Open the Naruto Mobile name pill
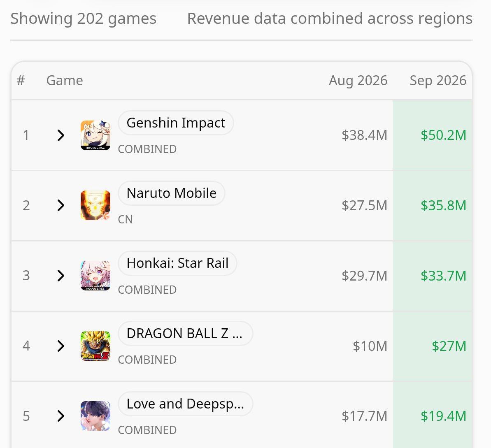The image size is (491, 448). click(x=171, y=193)
